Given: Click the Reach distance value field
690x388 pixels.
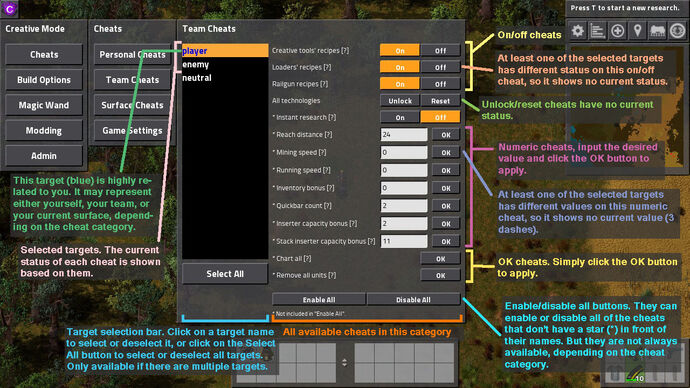Looking at the screenshot, I should [x=404, y=135].
